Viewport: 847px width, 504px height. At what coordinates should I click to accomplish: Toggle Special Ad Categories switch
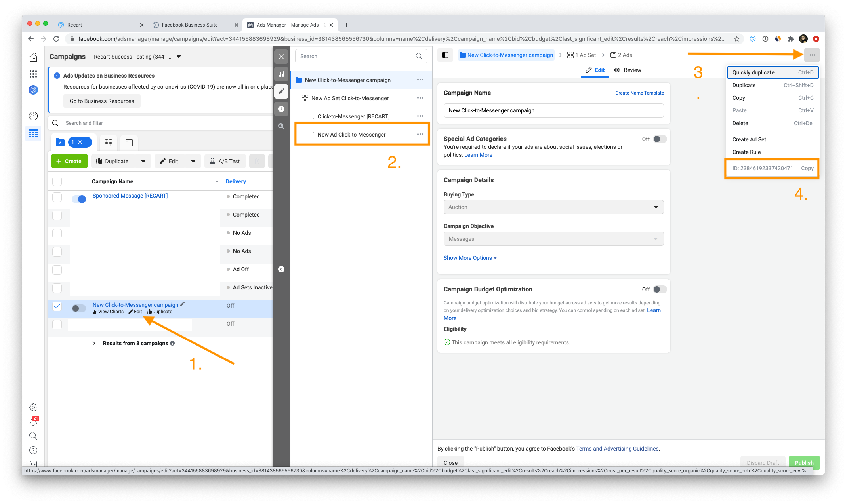660,139
